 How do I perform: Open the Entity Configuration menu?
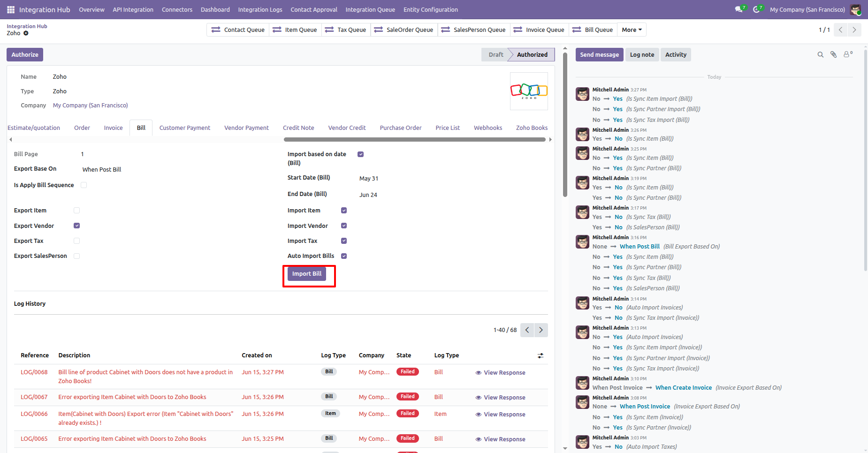pyautogui.click(x=430, y=9)
